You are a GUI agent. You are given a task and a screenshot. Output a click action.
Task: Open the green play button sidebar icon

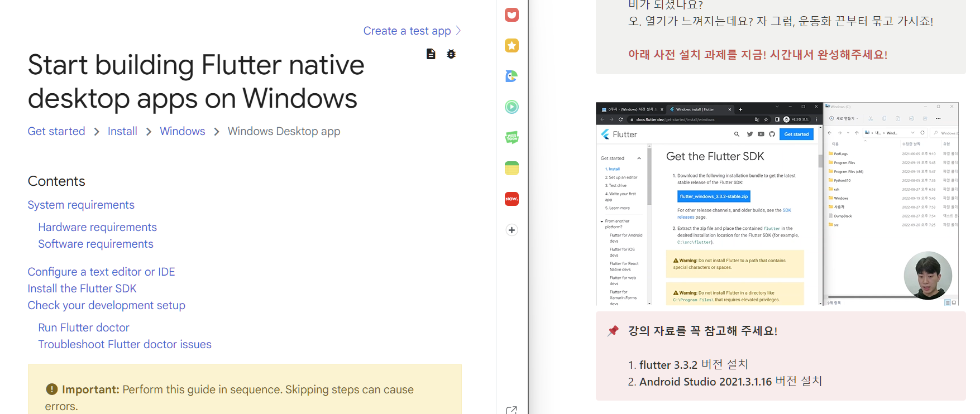click(x=511, y=107)
